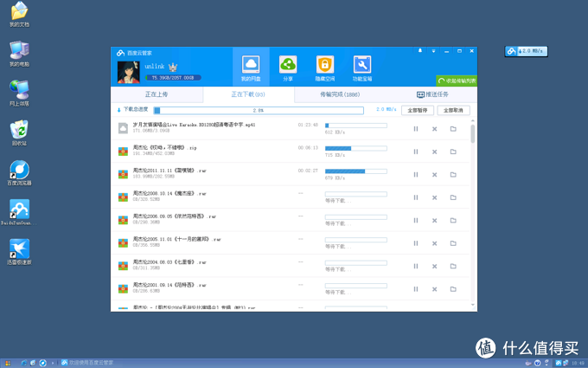Screen dimensions: 588x368
Task: Select the Live Karaoke mp4 file name
Action: click(195, 125)
